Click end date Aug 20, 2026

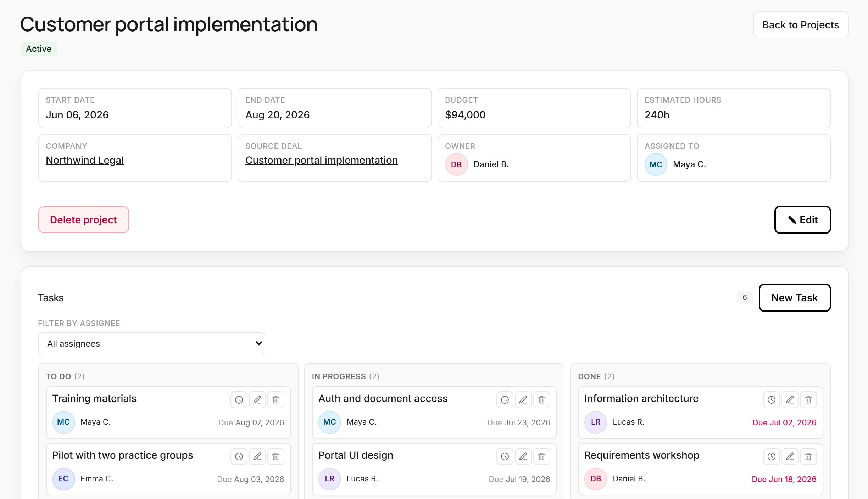coord(278,115)
